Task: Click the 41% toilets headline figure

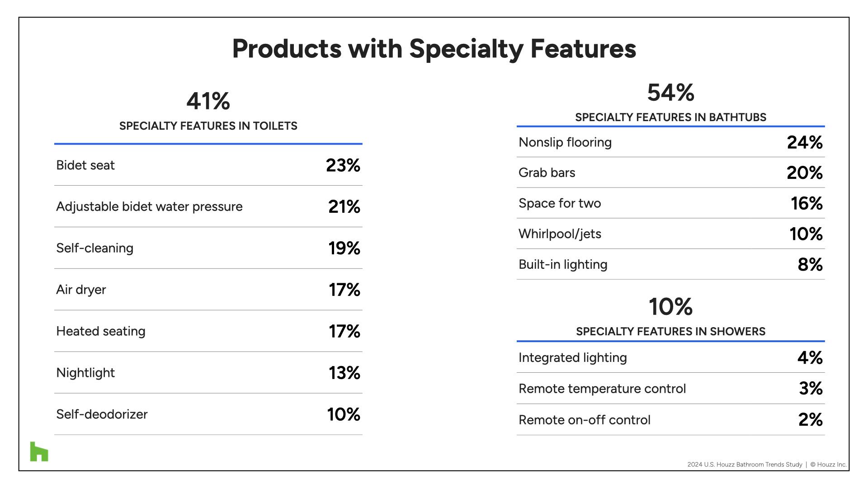Action: (208, 101)
